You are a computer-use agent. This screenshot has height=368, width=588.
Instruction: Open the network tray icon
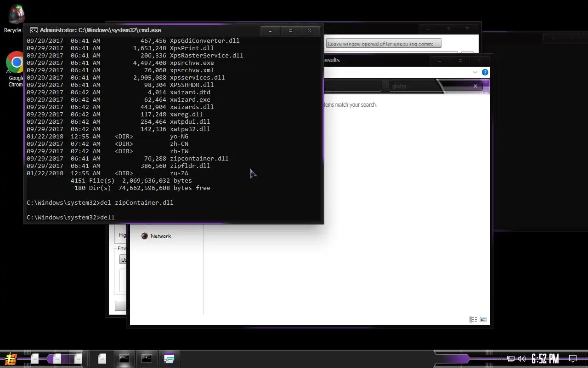pyautogui.click(x=511, y=359)
